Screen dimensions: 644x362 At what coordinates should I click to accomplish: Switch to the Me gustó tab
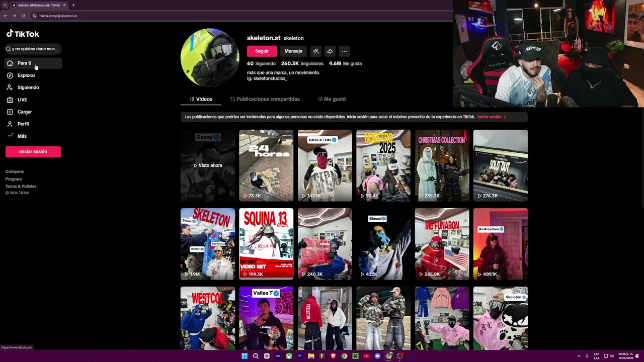pos(332,99)
